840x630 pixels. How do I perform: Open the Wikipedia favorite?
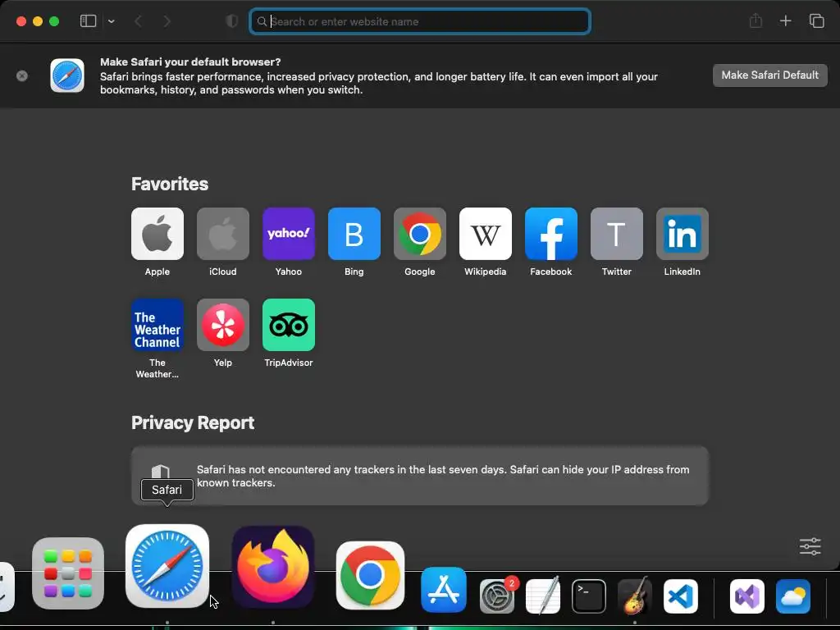coord(486,234)
